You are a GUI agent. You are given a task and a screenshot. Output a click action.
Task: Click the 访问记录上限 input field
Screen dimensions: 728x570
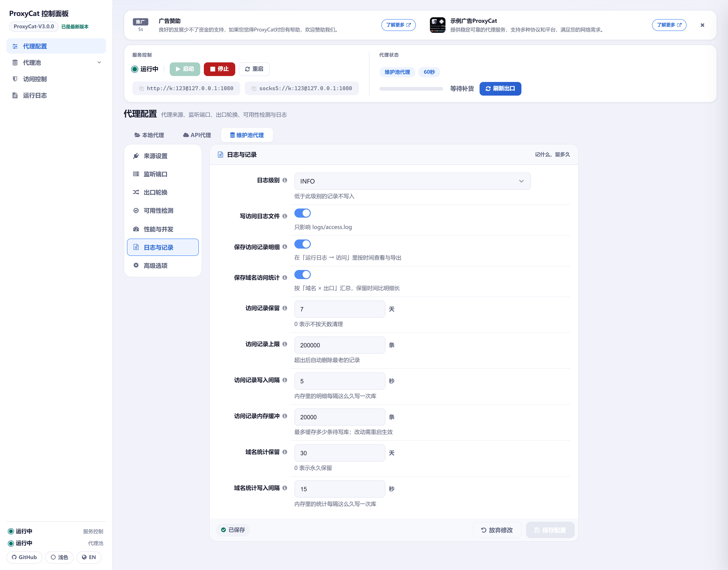coord(340,345)
